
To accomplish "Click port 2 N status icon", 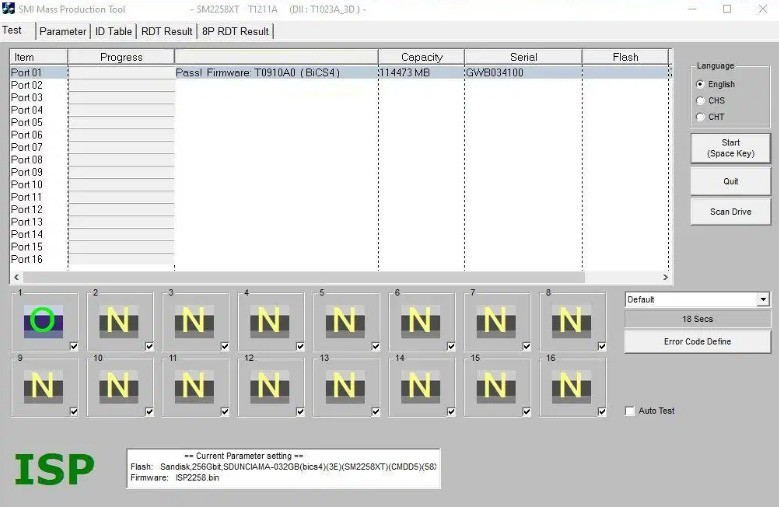I will 119,321.
